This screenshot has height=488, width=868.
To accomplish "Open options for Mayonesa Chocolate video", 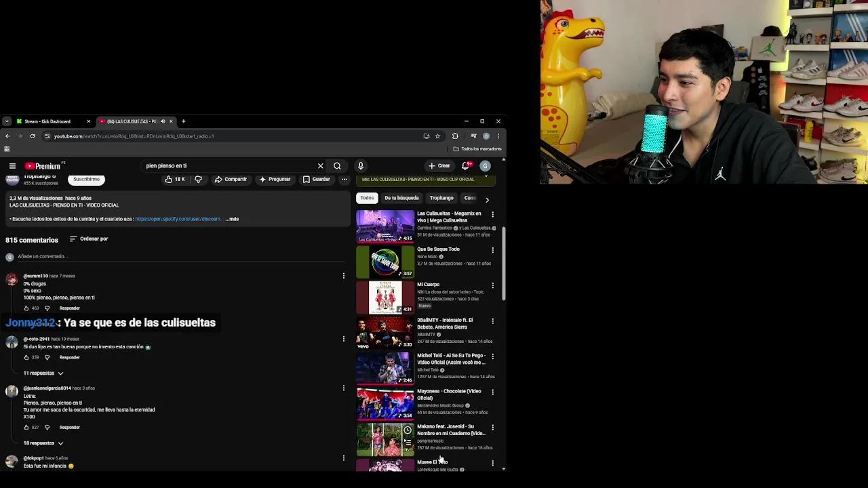I will tap(493, 392).
